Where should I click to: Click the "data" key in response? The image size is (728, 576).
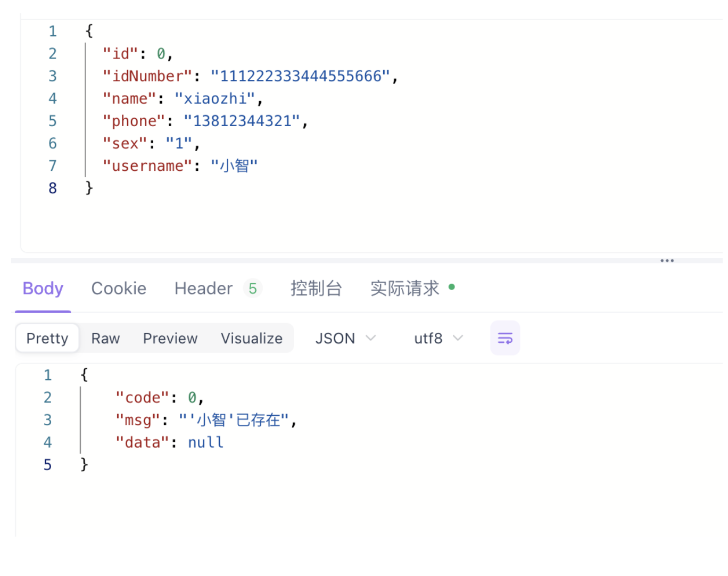143,442
